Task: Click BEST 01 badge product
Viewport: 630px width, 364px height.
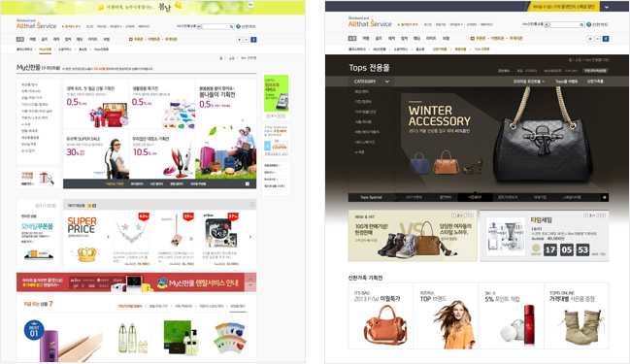Action: [34, 330]
